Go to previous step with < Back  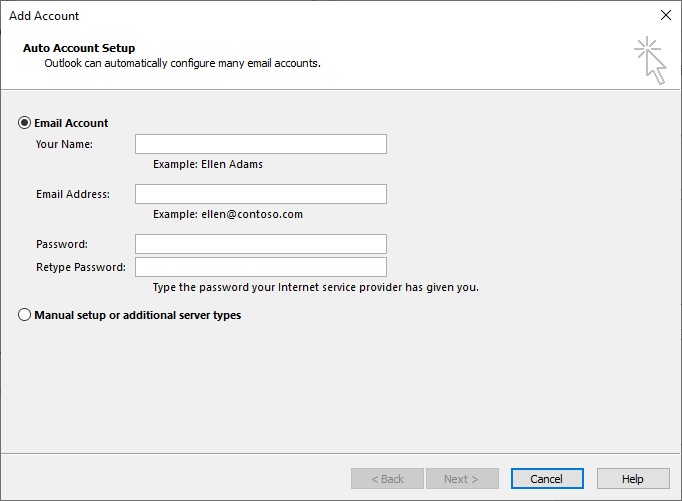coord(387,479)
